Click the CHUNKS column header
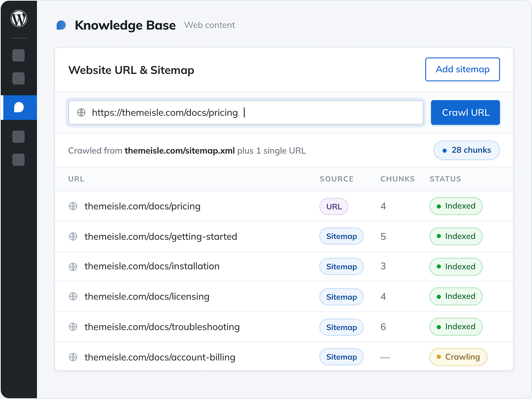 [398, 179]
